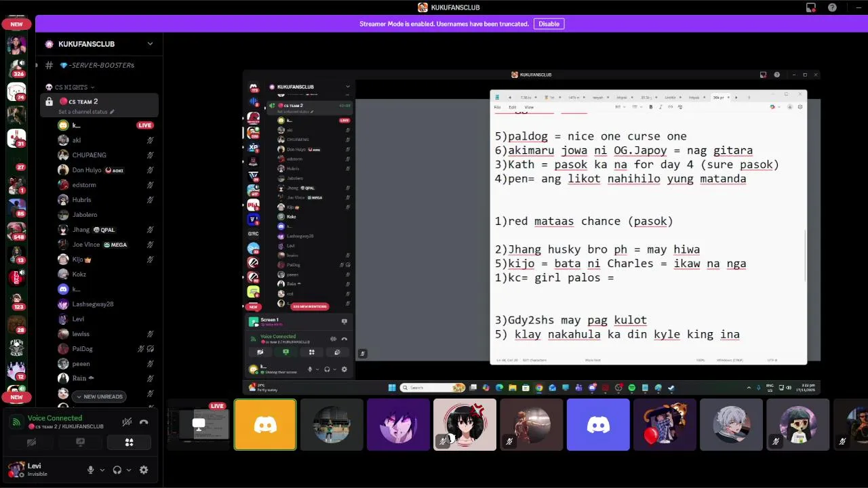Deafen with the headphones icon
The width and height of the screenshot is (868, 488).
point(117,470)
